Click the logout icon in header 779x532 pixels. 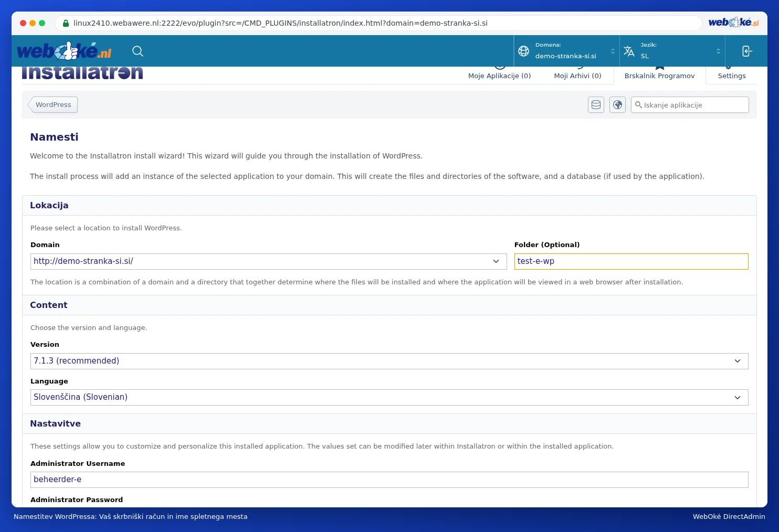747,51
